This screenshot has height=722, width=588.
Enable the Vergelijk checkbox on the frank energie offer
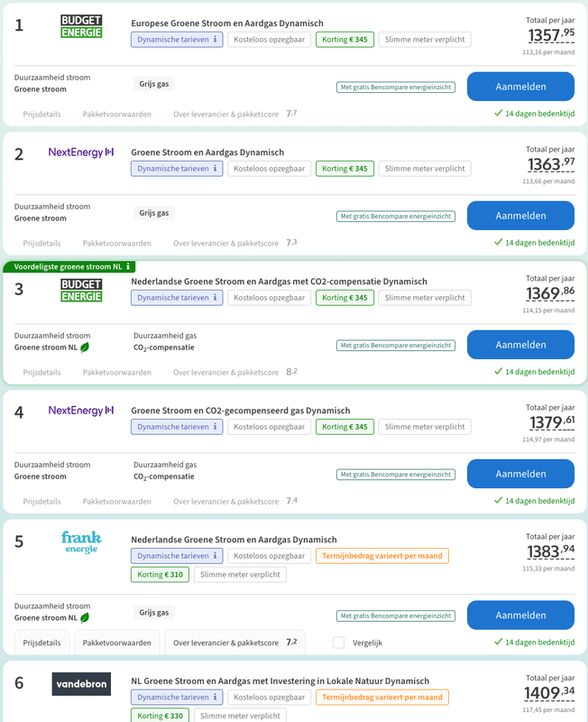(x=339, y=643)
